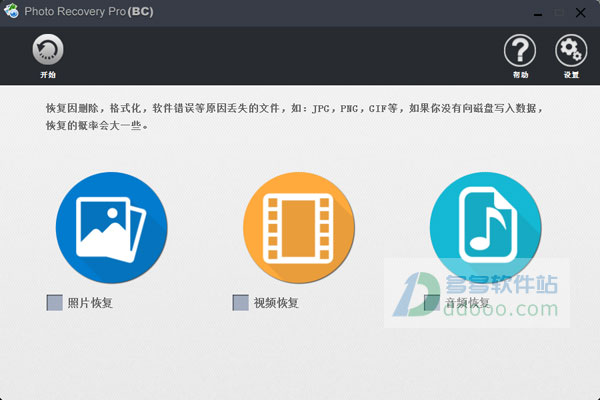Open the 帮助 help icon

(520, 50)
